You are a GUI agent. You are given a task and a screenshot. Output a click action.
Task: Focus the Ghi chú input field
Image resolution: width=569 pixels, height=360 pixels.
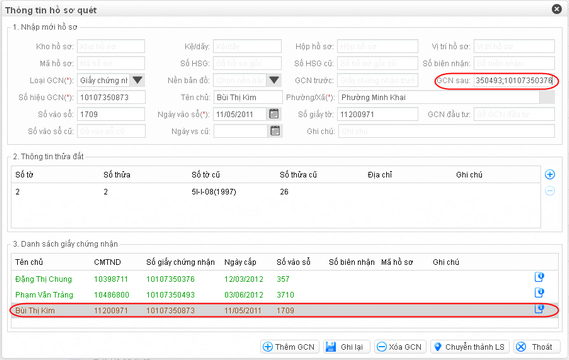click(446, 131)
